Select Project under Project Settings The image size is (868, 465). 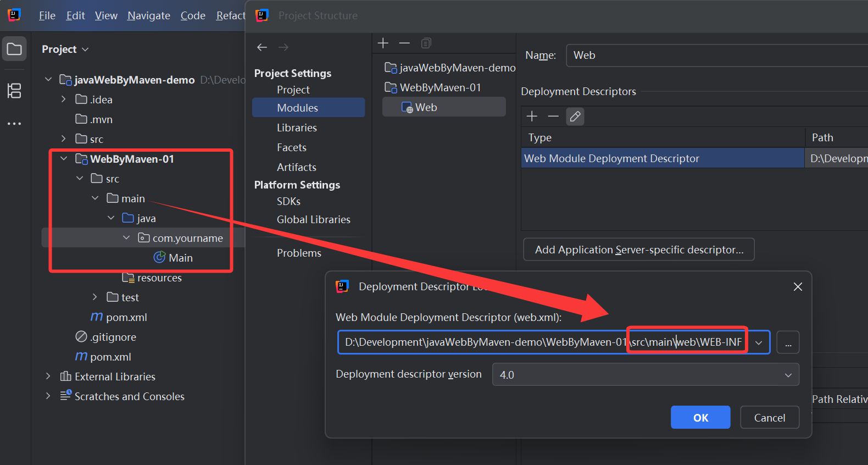(x=293, y=90)
